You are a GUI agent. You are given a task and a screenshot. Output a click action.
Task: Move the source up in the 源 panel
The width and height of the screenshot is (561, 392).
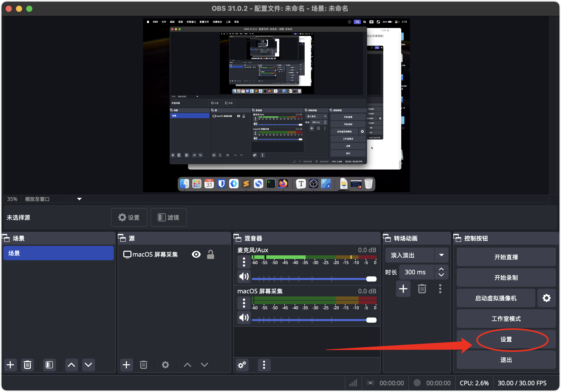pos(188,365)
